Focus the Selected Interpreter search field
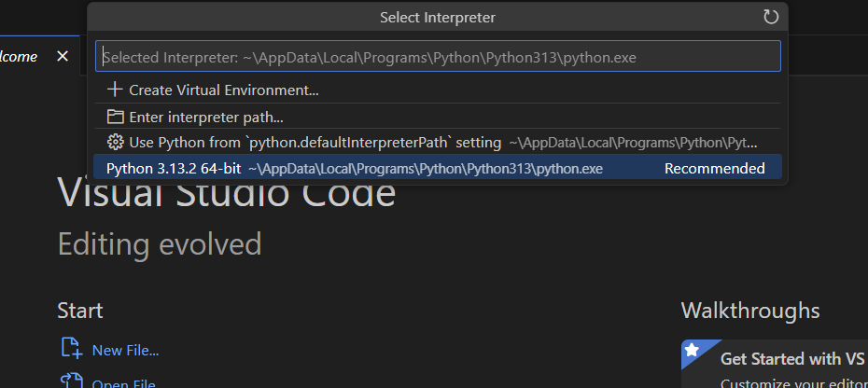 click(x=438, y=56)
